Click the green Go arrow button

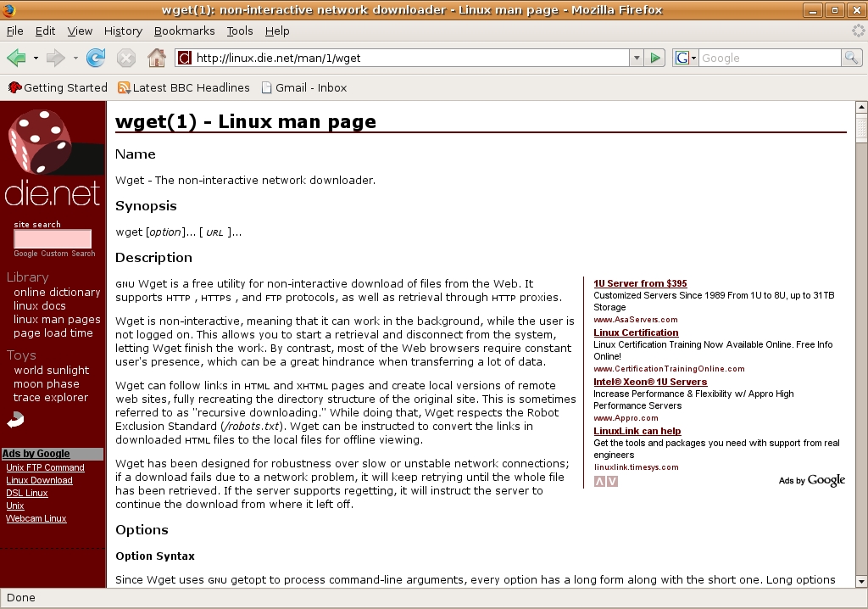pyautogui.click(x=655, y=58)
